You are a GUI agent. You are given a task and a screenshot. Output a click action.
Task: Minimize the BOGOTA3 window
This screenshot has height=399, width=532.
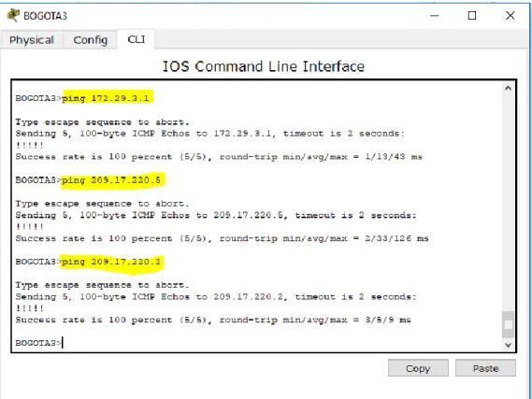pos(435,16)
